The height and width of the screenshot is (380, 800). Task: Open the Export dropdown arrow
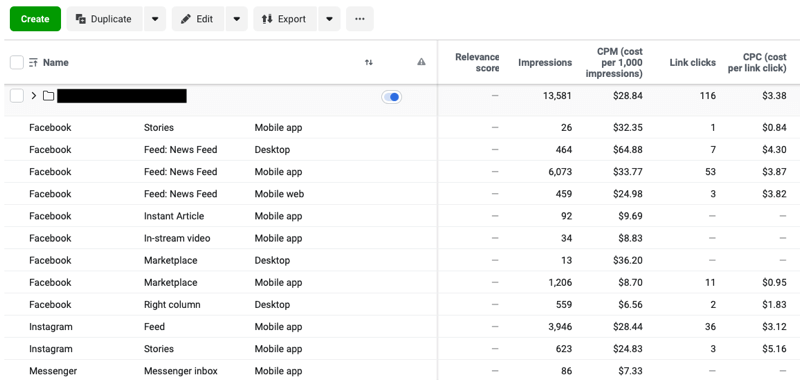click(x=330, y=19)
